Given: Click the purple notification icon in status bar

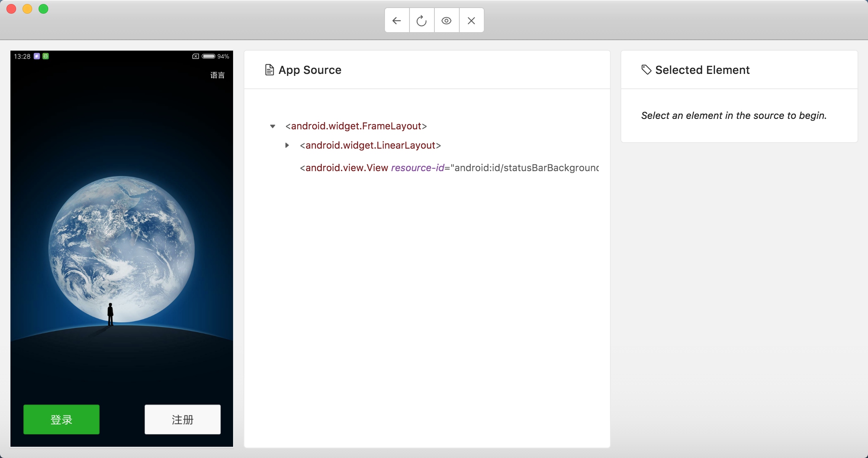Looking at the screenshot, I should [37, 56].
